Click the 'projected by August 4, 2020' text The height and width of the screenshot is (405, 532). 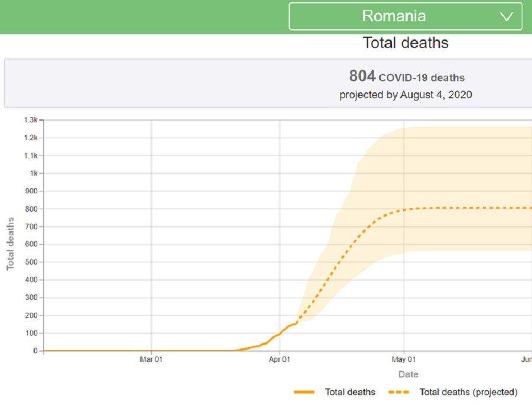click(x=406, y=95)
